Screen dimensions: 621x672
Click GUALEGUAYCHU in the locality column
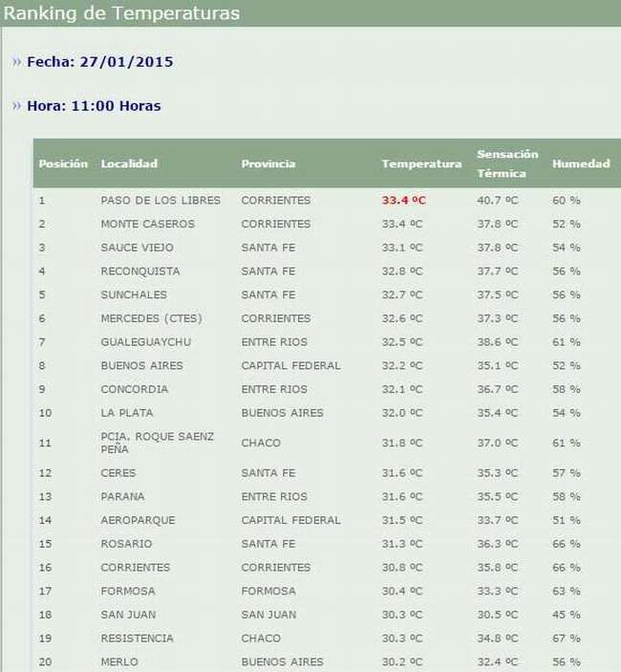(x=145, y=342)
